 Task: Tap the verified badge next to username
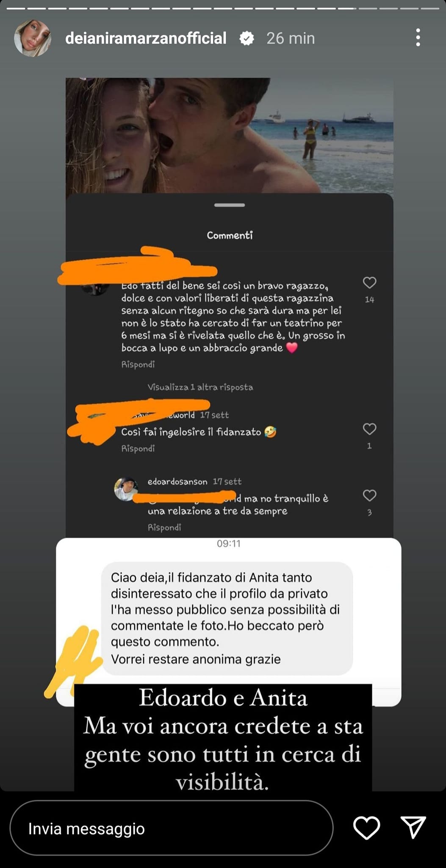tap(247, 39)
